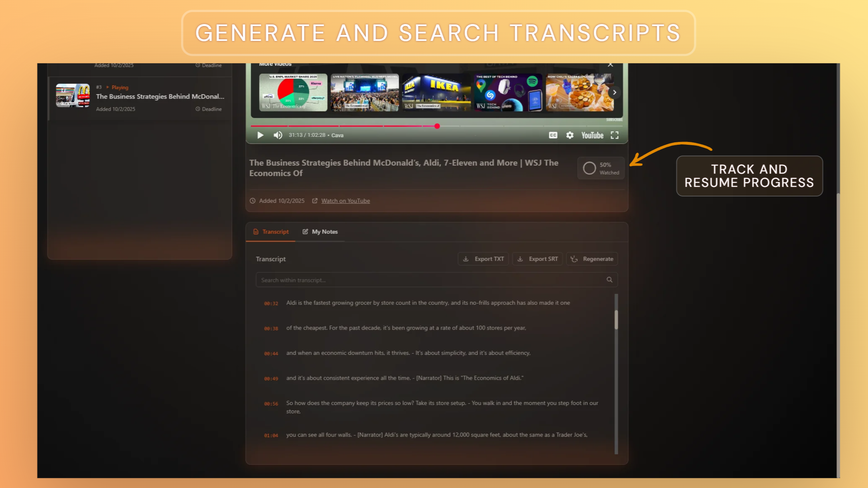The width and height of the screenshot is (868, 488).
Task: Toggle closed captions CC icon
Action: pos(553,135)
